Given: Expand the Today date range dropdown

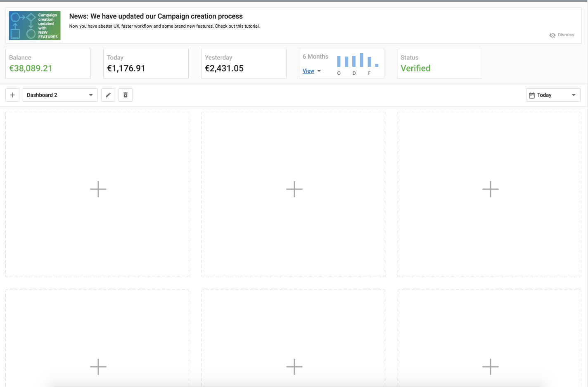Looking at the screenshot, I should (553, 95).
